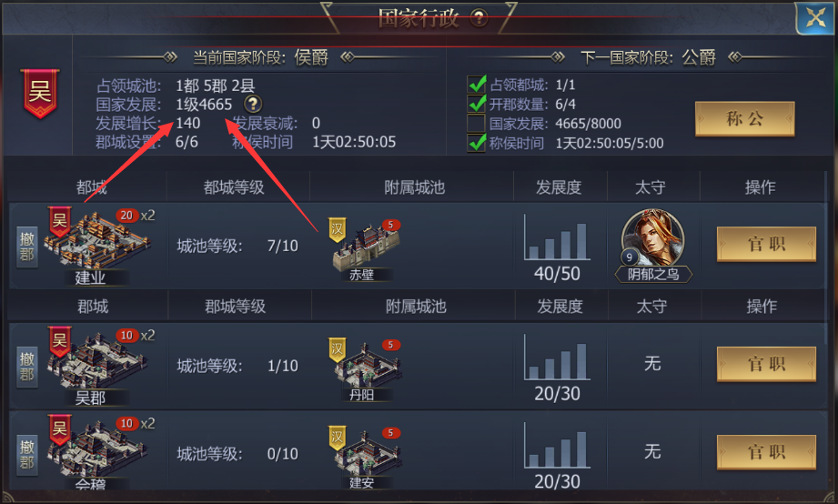Screen dimensions: 838x504
Task: Open help icon beside 国家行政 title
Action: [x=479, y=18]
